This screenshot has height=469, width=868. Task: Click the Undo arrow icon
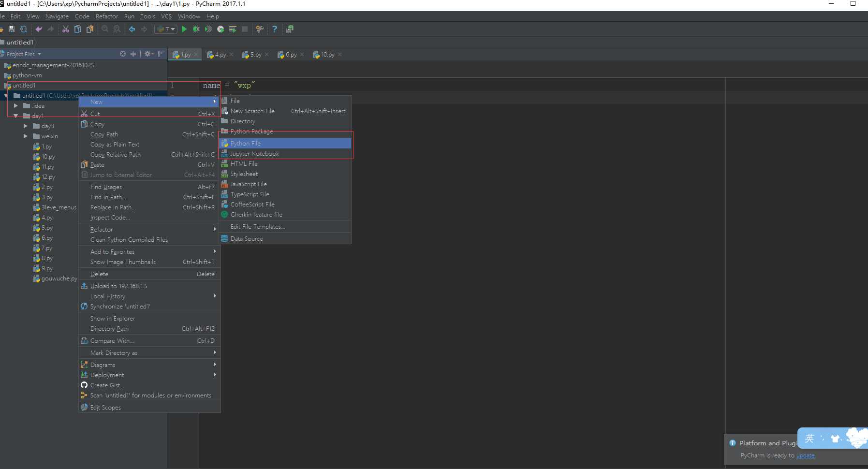[39, 29]
